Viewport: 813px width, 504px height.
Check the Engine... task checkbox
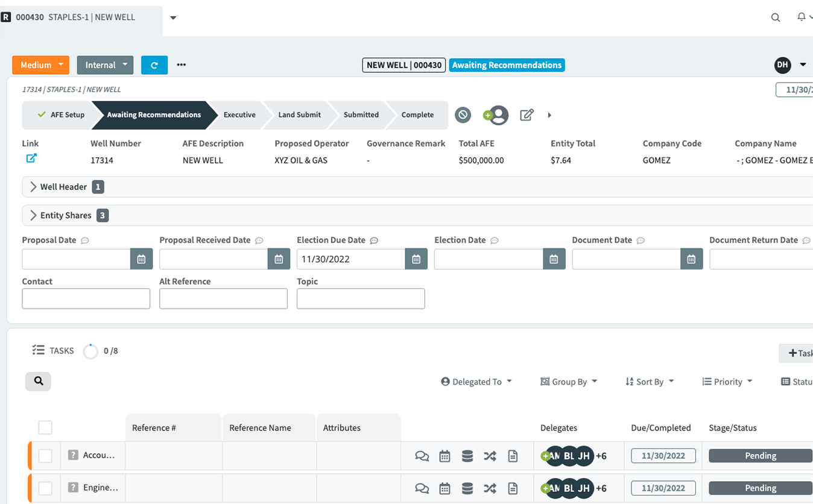(x=45, y=488)
